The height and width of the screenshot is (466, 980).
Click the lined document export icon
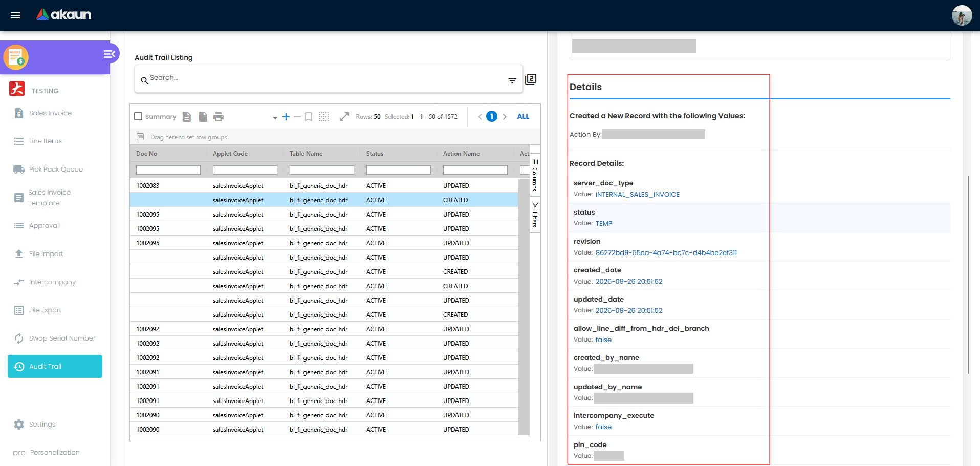click(x=187, y=117)
